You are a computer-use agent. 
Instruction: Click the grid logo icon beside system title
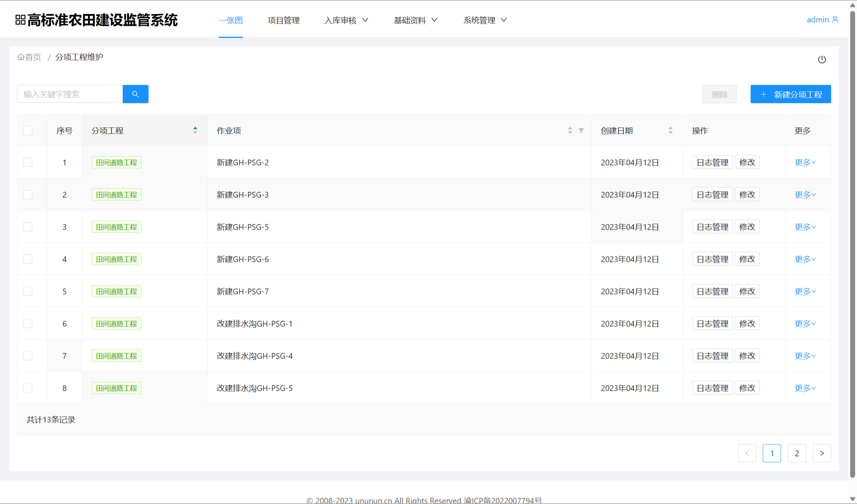(21, 20)
